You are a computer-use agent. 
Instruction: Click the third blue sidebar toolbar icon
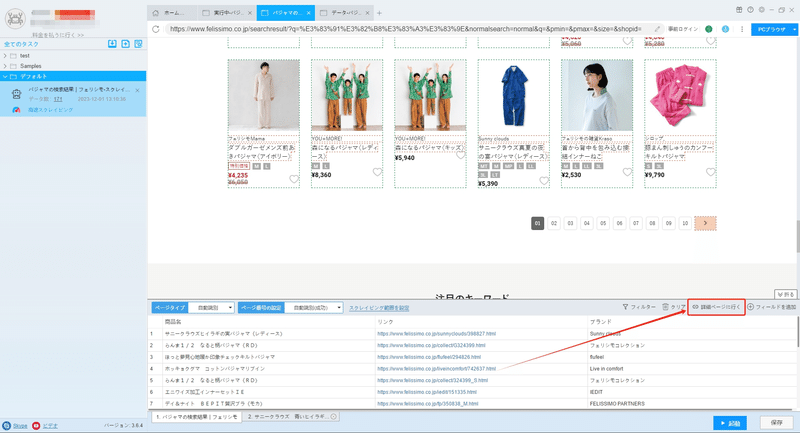point(138,44)
